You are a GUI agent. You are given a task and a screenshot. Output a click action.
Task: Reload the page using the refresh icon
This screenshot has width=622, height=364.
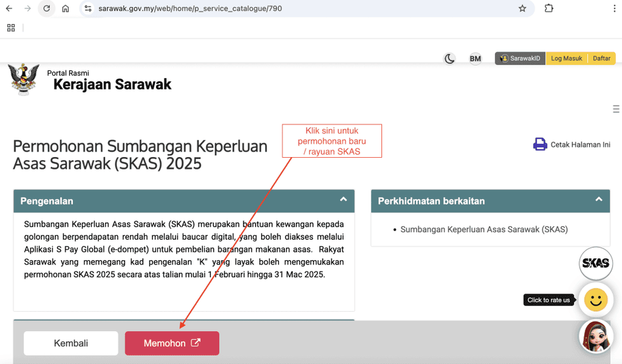point(47,9)
